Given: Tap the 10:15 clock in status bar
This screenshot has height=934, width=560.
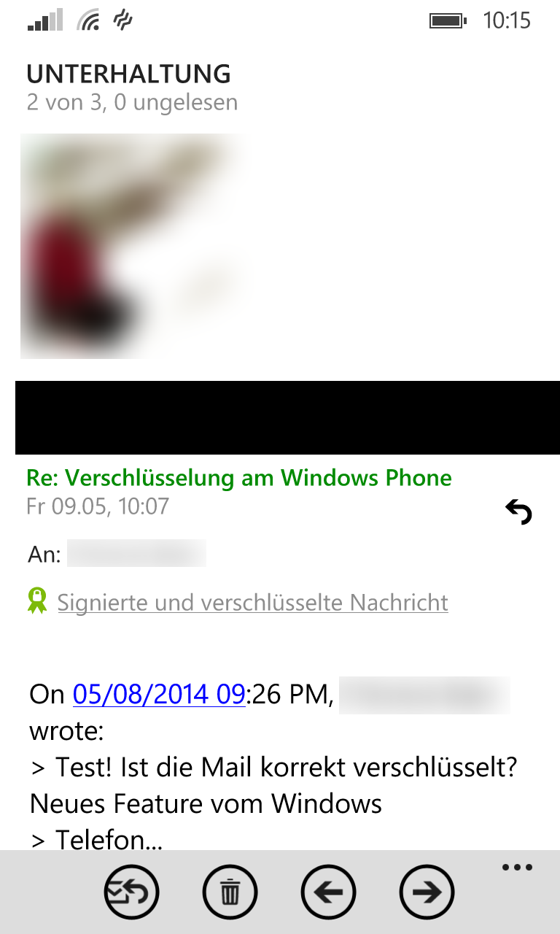Looking at the screenshot, I should (x=507, y=20).
